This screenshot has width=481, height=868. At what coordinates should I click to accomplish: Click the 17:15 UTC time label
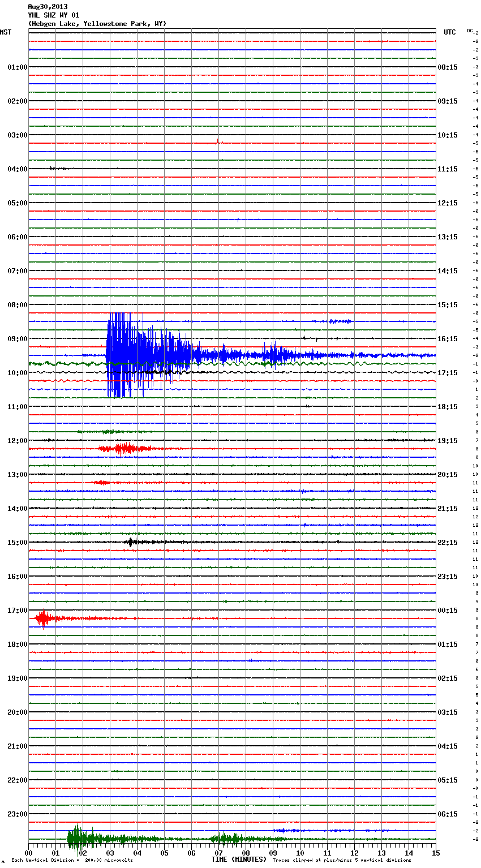[448, 373]
